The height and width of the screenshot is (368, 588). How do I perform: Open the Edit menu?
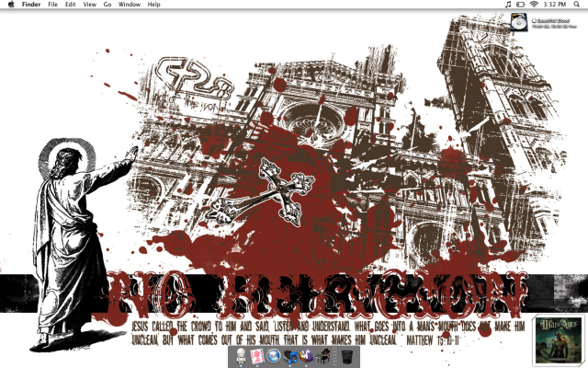(x=71, y=5)
